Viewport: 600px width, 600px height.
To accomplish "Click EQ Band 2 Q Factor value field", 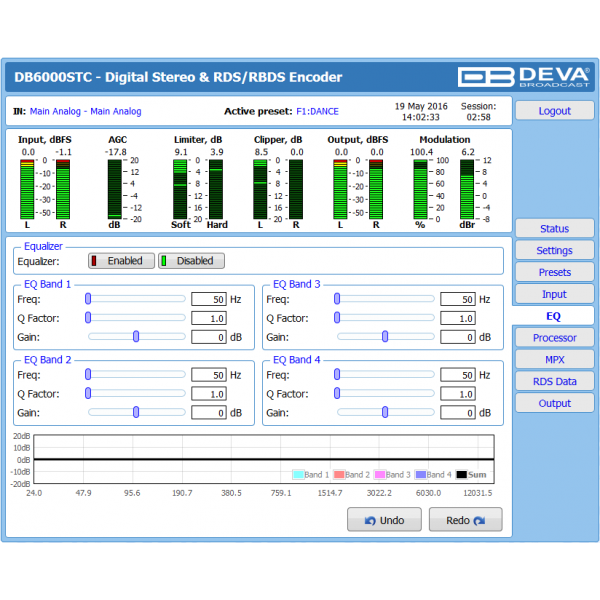I will pos(209,394).
